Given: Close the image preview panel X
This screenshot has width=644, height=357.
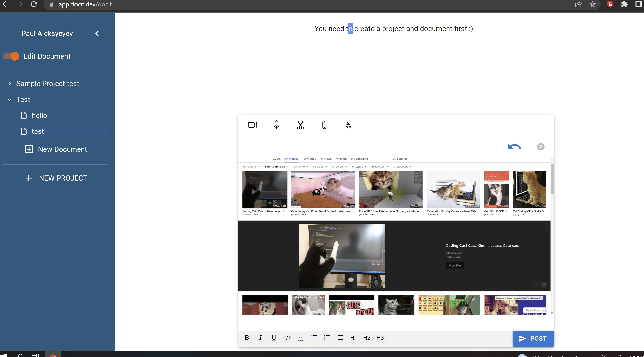Looking at the screenshot, I should pos(546,226).
